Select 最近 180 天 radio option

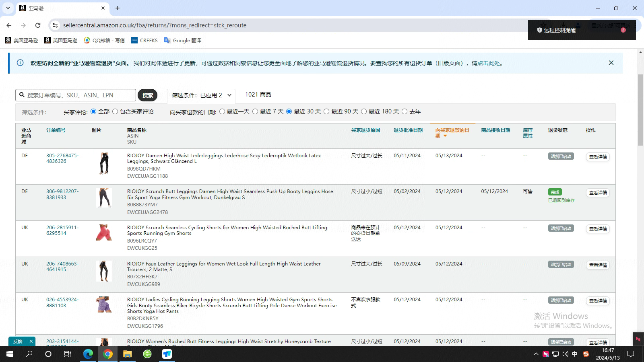coord(364,111)
